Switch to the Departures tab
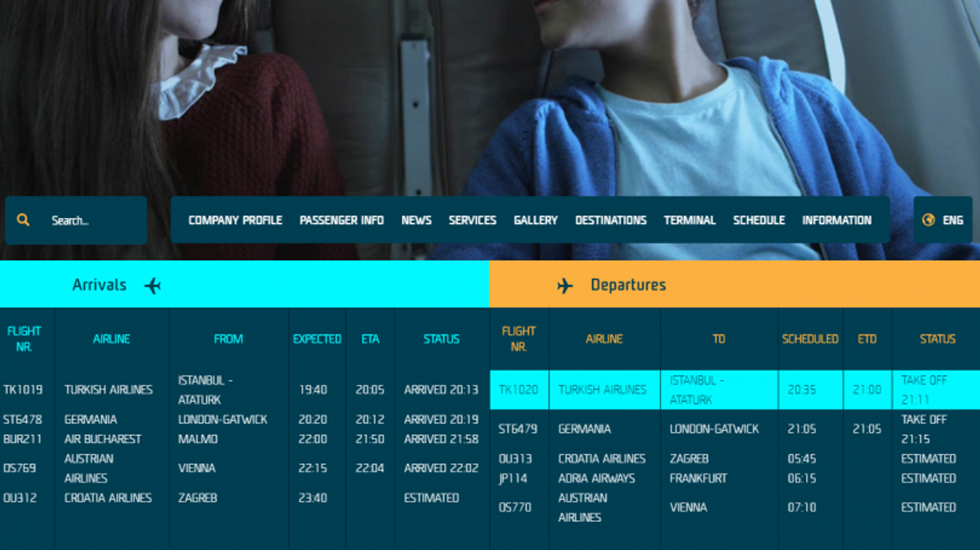Viewport: 980px width, 550px height. pos(627,285)
